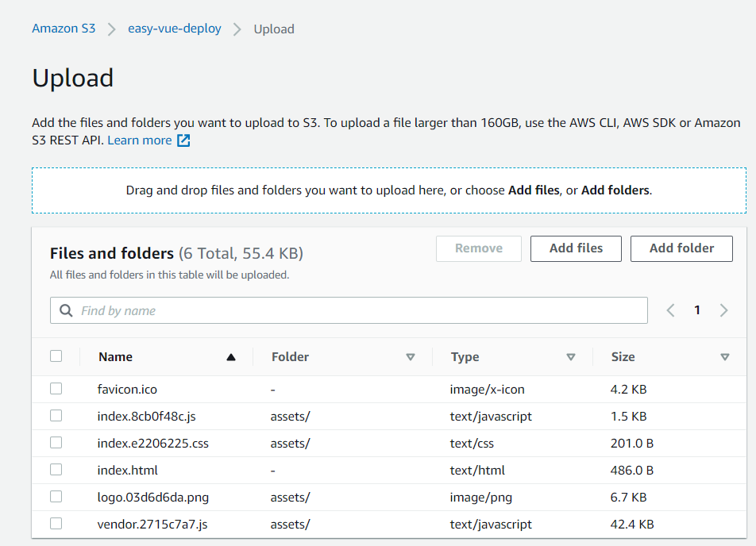Open the Folder column filter dropdown
The width and height of the screenshot is (756, 546).
(411, 356)
